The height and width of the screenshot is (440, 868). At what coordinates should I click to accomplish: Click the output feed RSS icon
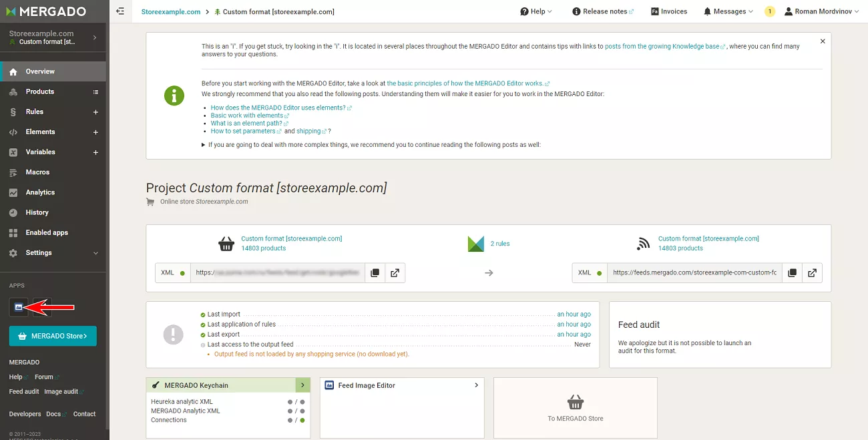(x=644, y=244)
